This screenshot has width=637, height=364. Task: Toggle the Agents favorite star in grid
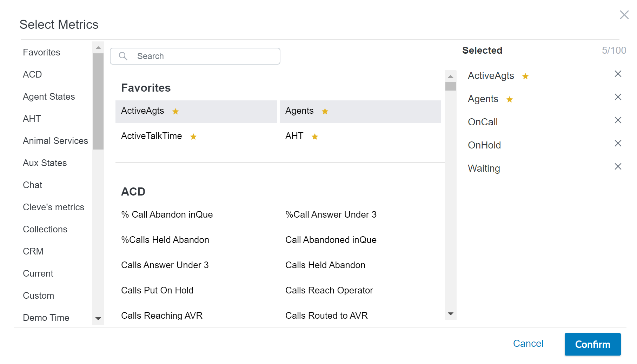pyautogui.click(x=325, y=111)
